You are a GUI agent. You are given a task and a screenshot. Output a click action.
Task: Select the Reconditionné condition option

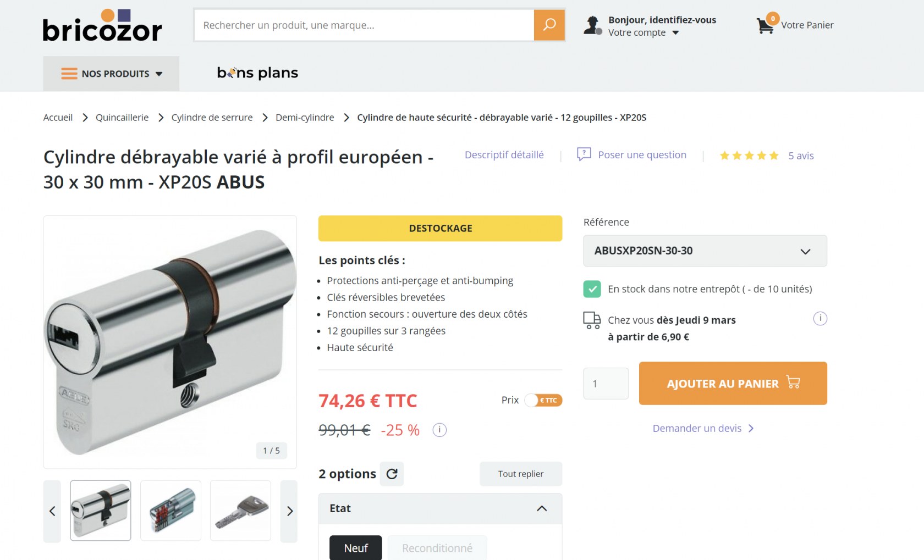(x=437, y=548)
